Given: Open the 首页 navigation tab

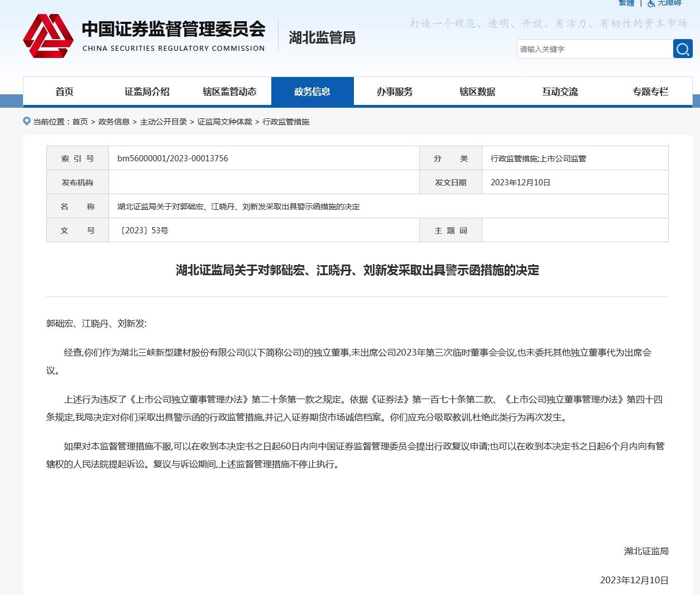Looking at the screenshot, I should pyautogui.click(x=64, y=92).
